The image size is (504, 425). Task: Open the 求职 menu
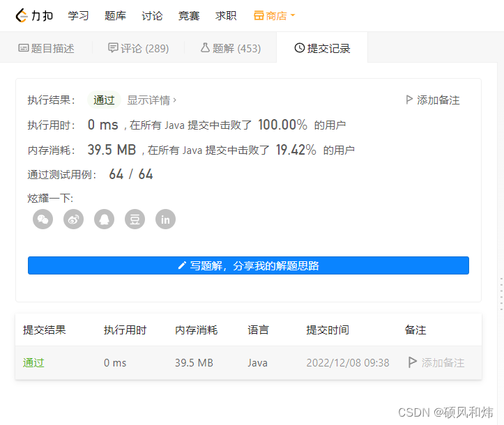[226, 15]
